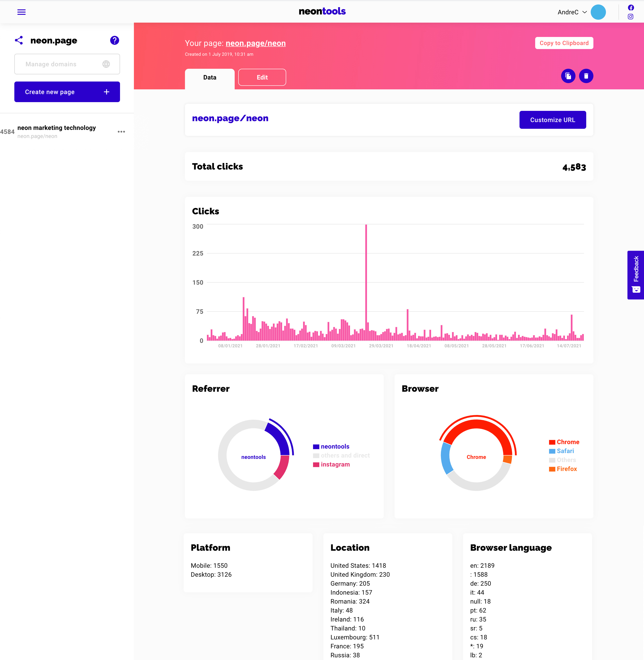This screenshot has height=660, width=644.
Task: Select the Data tab
Action: pyautogui.click(x=209, y=77)
